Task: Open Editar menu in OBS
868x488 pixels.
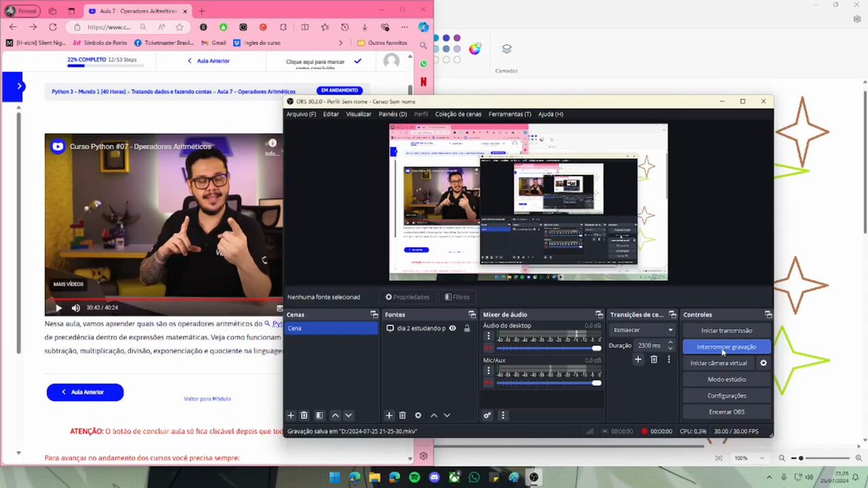Action: click(331, 114)
